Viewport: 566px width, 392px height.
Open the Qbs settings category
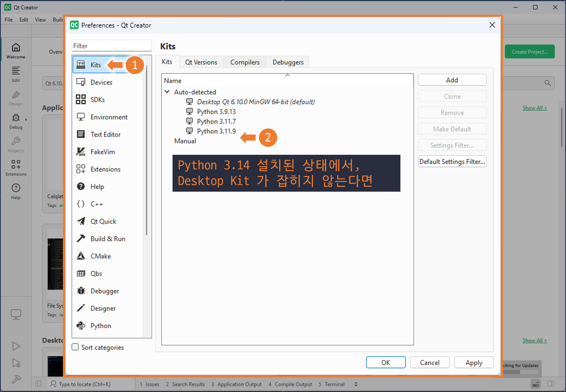[x=107, y=273]
